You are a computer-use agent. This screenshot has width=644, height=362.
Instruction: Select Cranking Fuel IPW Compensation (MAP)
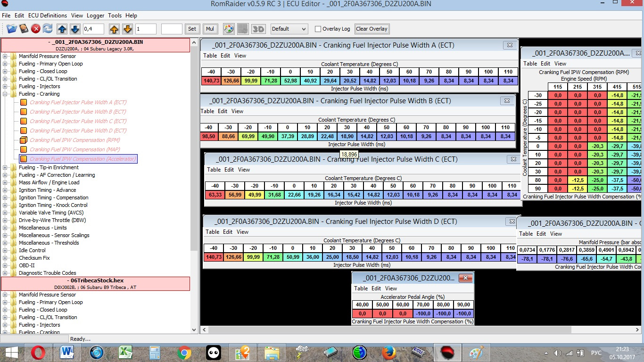[x=75, y=149]
